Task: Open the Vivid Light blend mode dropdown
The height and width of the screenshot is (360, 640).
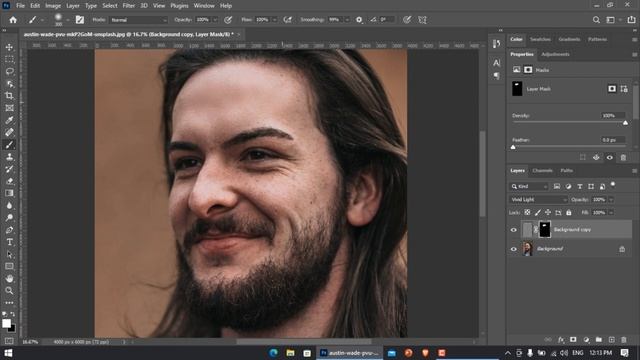Action: [x=538, y=200]
